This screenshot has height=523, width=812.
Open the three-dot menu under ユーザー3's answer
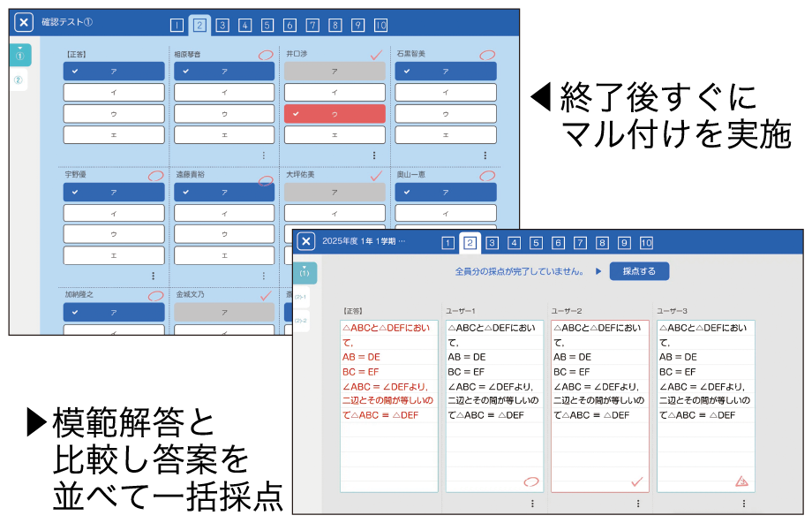click(x=743, y=504)
